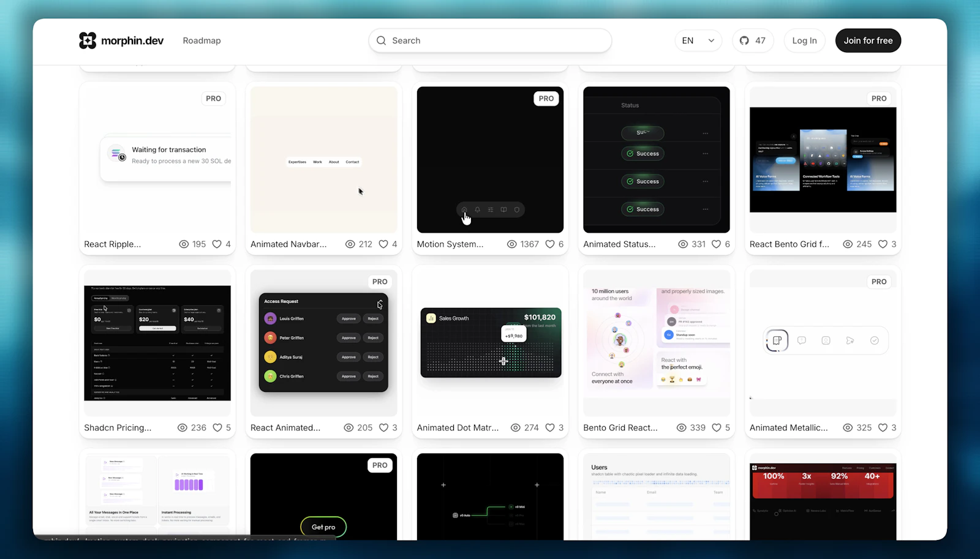980x559 pixels.
Task: Open the React Ripple... card title
Action: (113, 244)
